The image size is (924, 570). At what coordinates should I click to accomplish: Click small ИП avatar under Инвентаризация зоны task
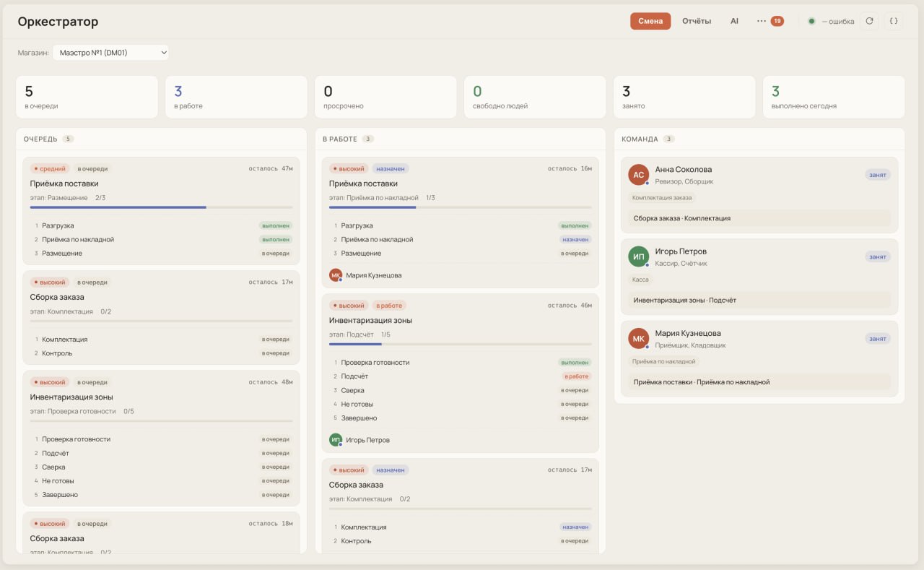[x=336, y=440]
